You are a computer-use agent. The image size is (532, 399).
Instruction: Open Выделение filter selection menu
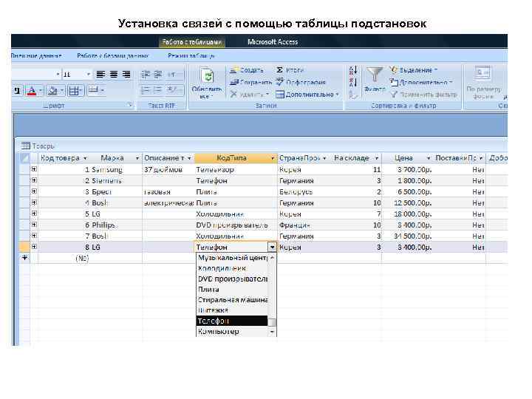coord(414,70)
